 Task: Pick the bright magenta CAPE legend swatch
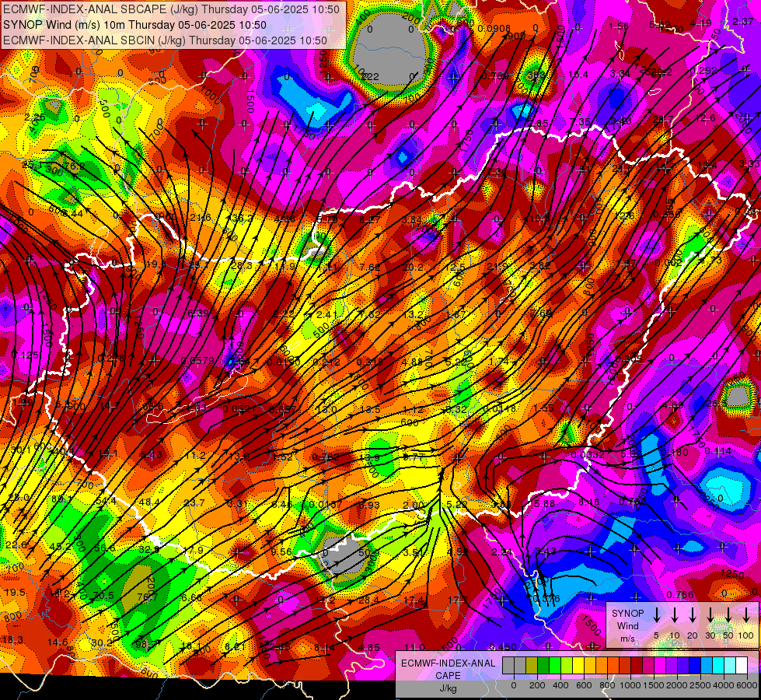point(660,666)
